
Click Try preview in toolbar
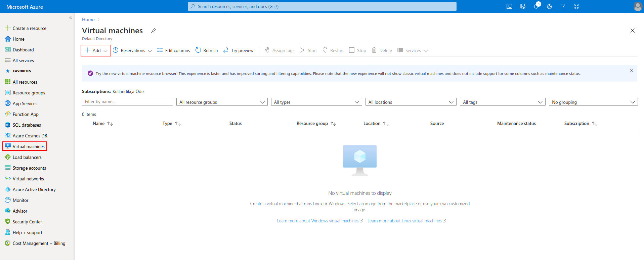coord(238,50)
